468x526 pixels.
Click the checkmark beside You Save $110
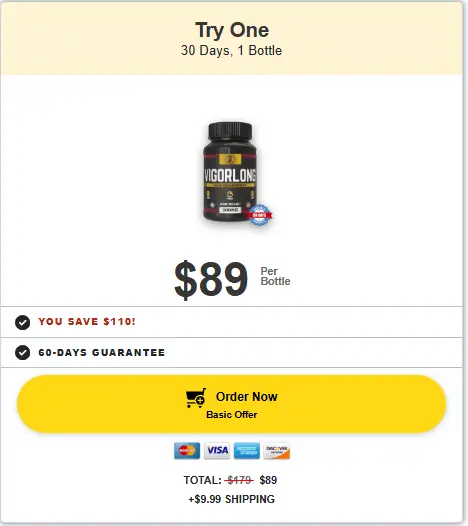click(22, 322)
